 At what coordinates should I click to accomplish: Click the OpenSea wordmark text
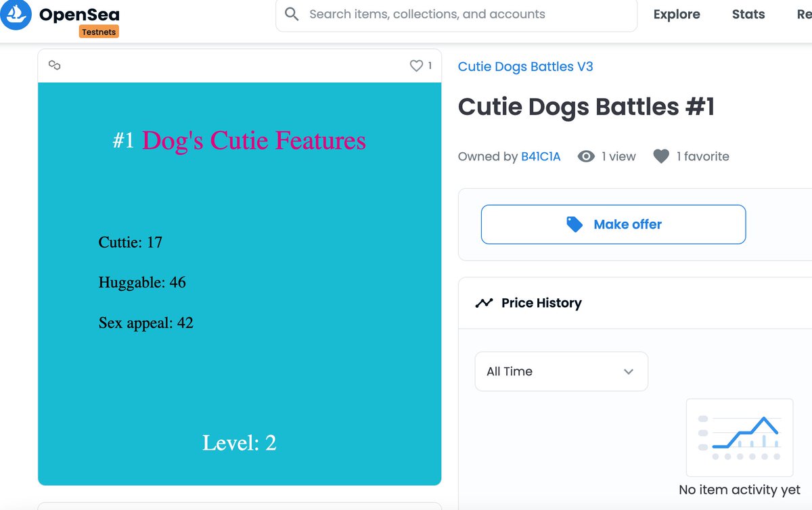(80, 14)
